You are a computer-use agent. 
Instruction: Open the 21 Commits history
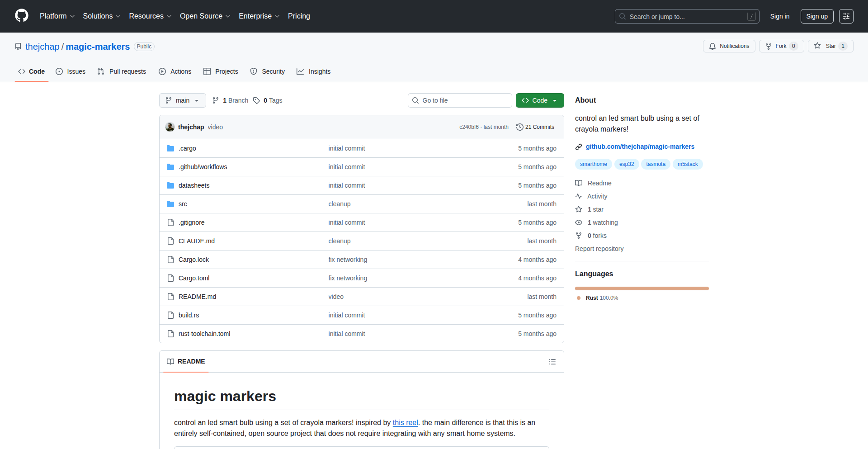coord(535,127)
